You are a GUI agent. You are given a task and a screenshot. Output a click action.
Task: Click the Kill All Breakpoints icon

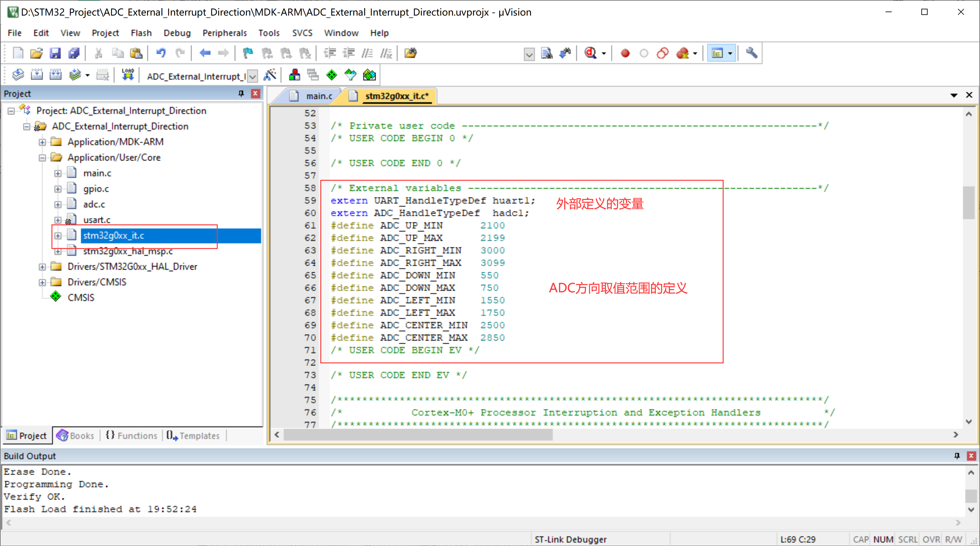683,53
